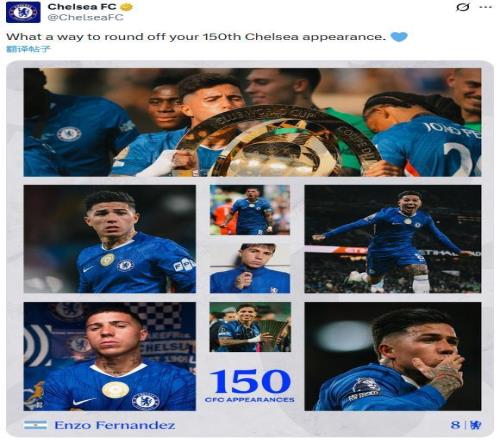500x440 pixels.
Task: Open the middle-left Enzo portrait photo
Action: coord(110,239)
